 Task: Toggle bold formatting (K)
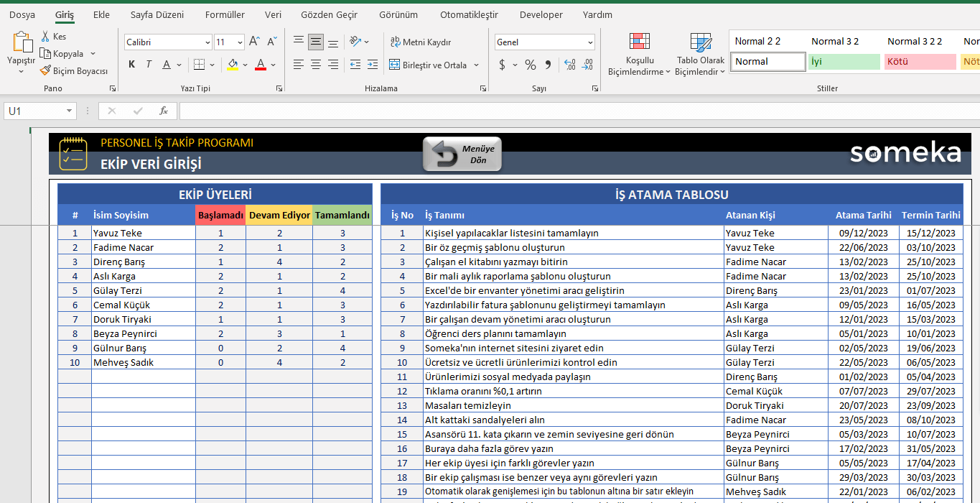pos(131,65)
